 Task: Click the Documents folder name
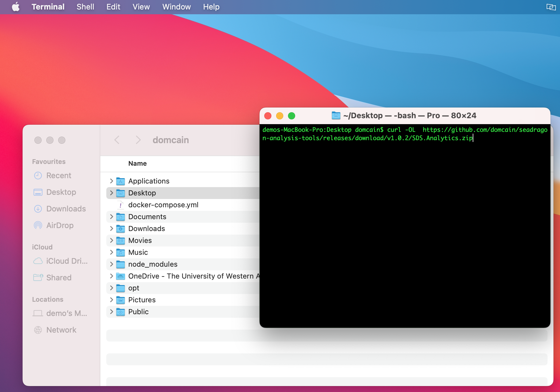click(x=147, y=217)
